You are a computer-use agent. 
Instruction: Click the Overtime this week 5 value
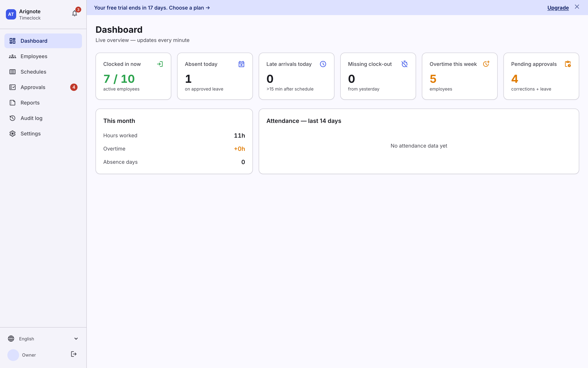tap(433, 79)
